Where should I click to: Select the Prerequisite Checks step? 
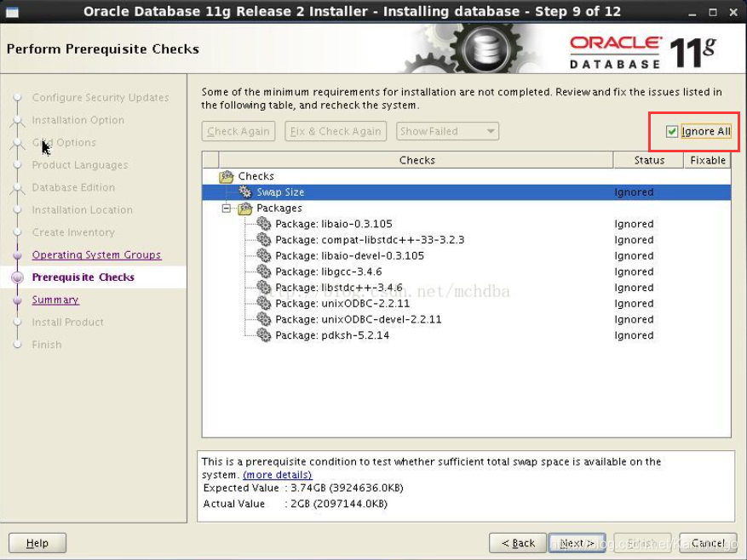[x=83, y=277]
